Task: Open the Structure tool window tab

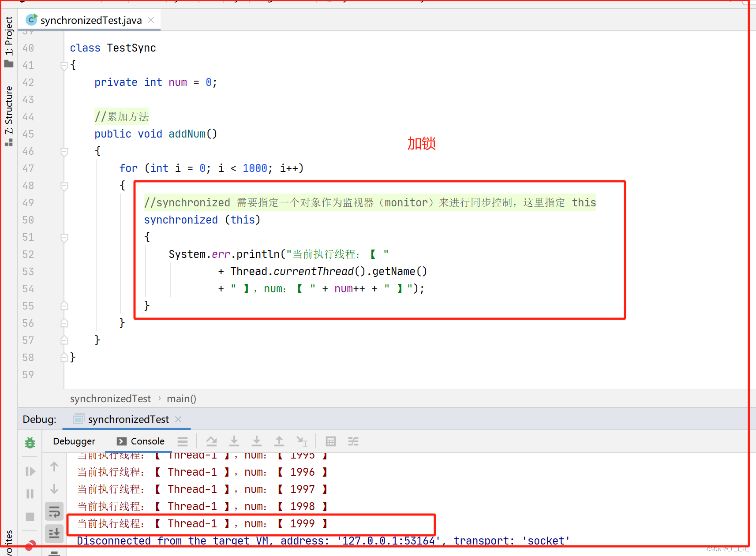Action: click(x=9, y=109)
